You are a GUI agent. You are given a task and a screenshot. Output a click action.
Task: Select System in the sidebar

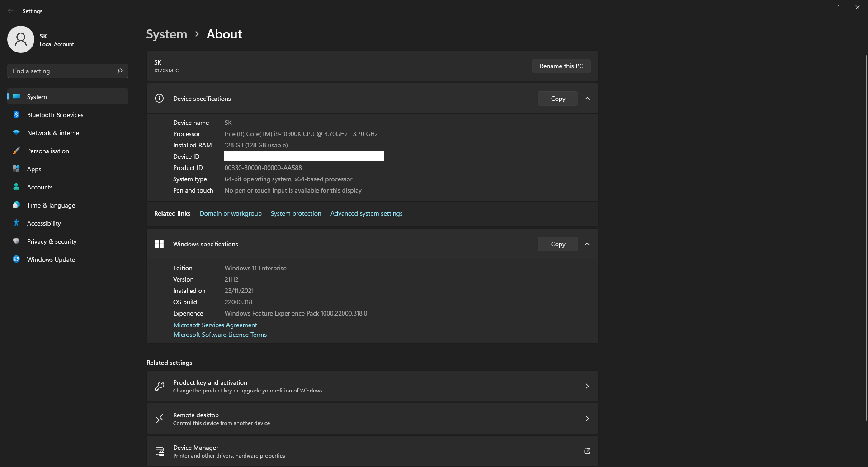tap(68, 96)
